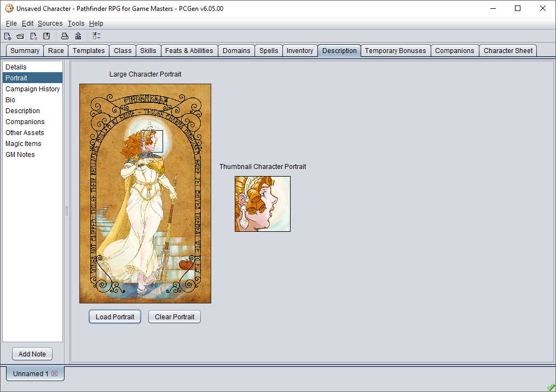The image size is (556, 392).
Task: Click the New Character toolbar icon
Action: [x=8, y=36]
